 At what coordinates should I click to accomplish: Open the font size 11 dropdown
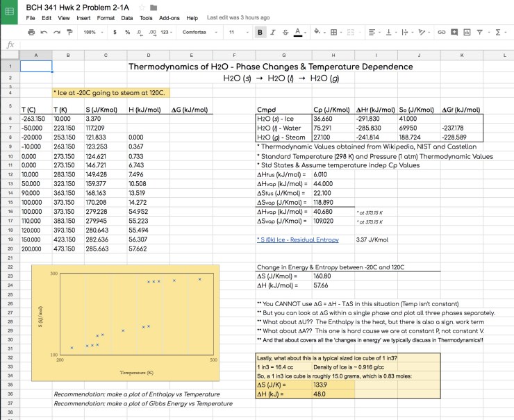coord(239,32)
